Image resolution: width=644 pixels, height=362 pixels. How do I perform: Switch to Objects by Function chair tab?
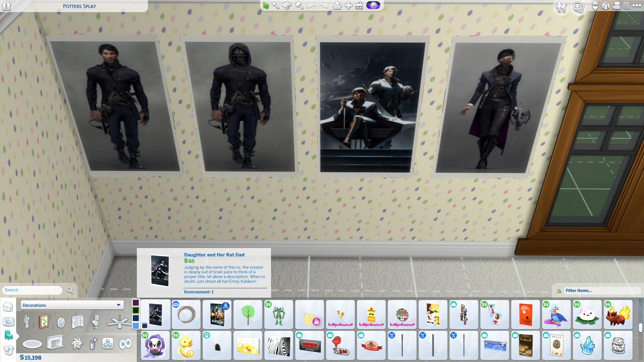tap(8, 335)
